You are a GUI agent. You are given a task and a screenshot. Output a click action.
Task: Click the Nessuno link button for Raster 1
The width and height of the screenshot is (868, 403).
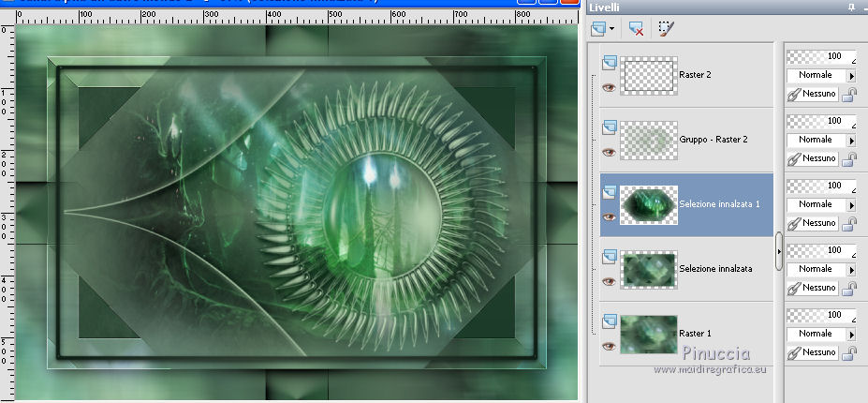[x=813, y=352]
